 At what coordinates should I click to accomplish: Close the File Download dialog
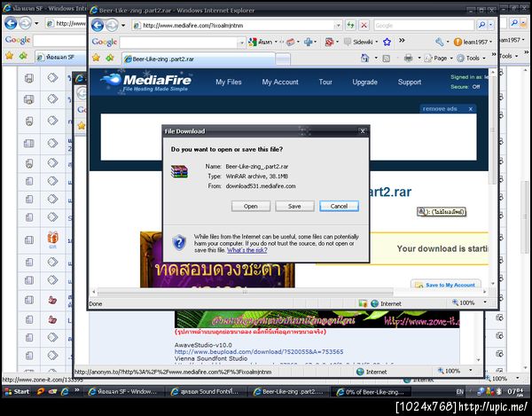tap(363, 131)
